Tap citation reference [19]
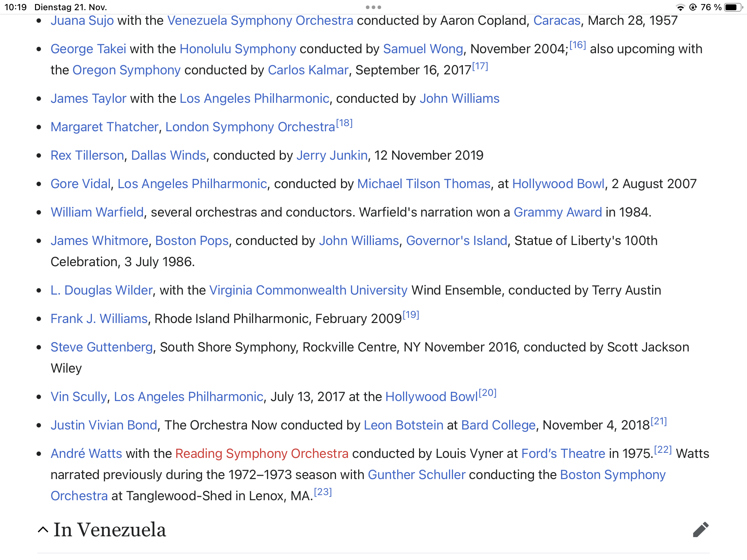The width and height of the screenshot is (747, 560). point(411,315)
